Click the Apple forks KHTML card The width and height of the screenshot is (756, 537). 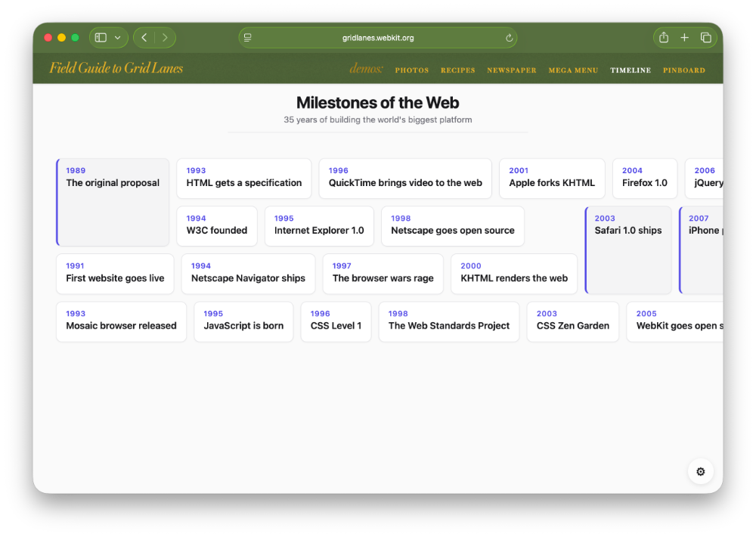(x=552, y=178)
